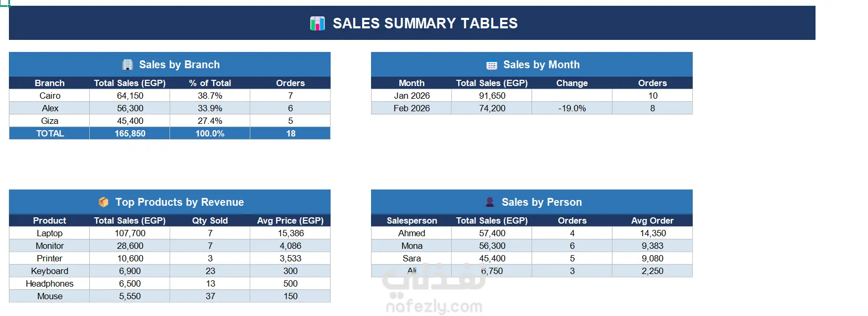This screenshot has width=868, height=316.
Task: Click the bar chart icon beside Sales Summary Tables
Action: pyautogui.click(x=317, y=23)
